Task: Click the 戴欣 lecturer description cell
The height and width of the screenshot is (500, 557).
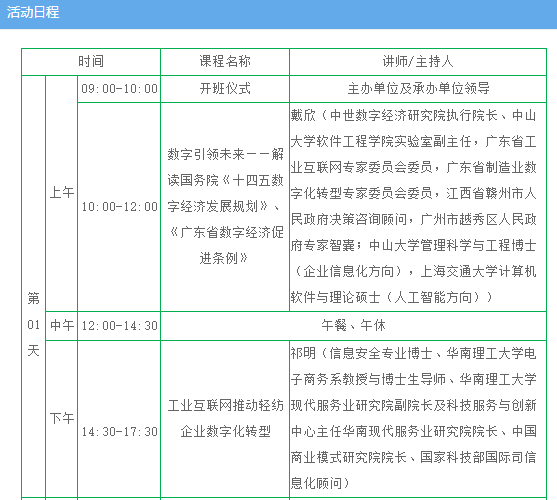Action: coord(418,207)
